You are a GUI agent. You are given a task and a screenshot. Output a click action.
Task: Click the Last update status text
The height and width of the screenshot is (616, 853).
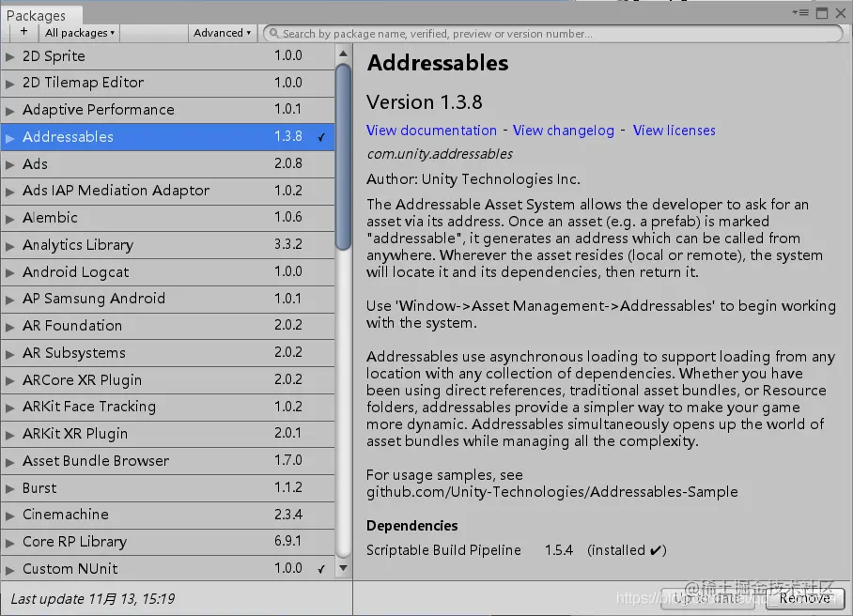[93, 599]
